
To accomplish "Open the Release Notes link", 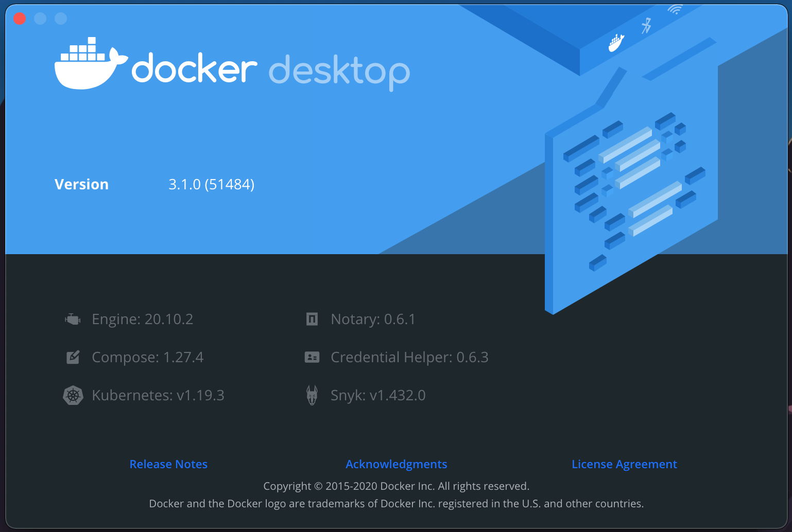I will [168, 464].
